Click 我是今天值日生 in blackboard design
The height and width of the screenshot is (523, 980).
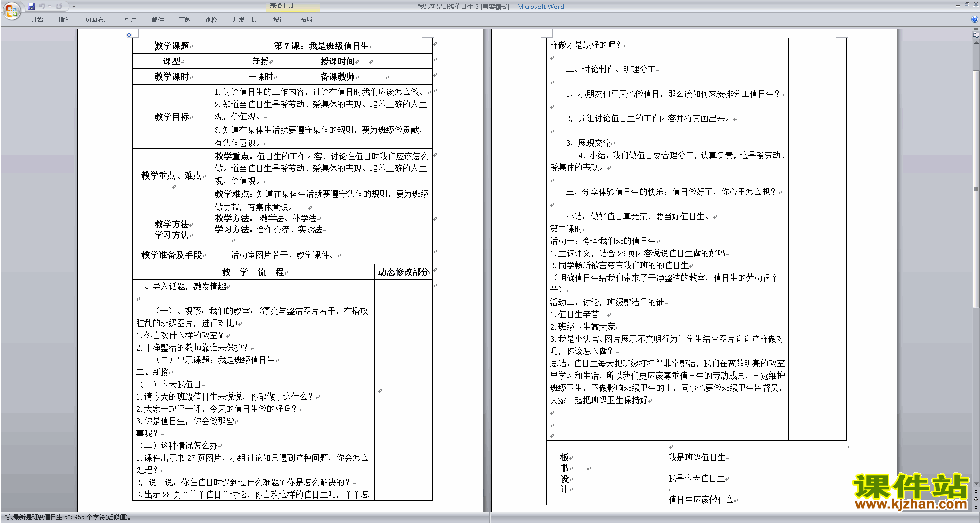tap(697, 478)
